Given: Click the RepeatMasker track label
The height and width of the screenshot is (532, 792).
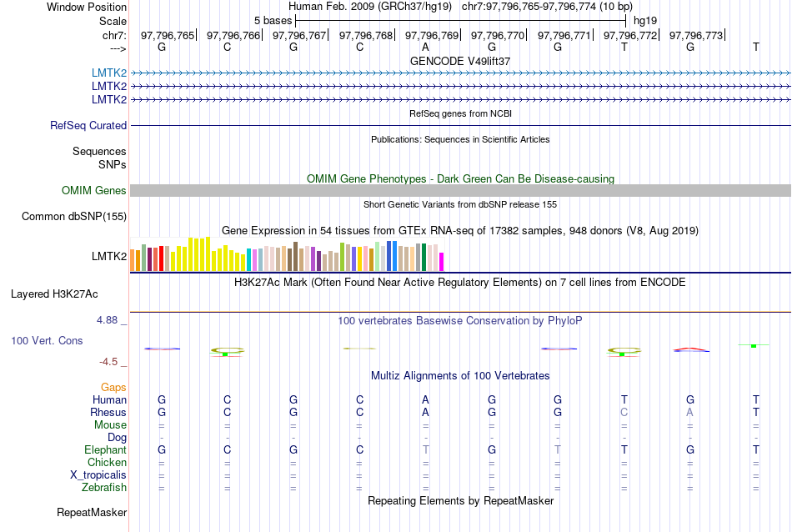Looking at the screenshot, I should pos(92,512).
